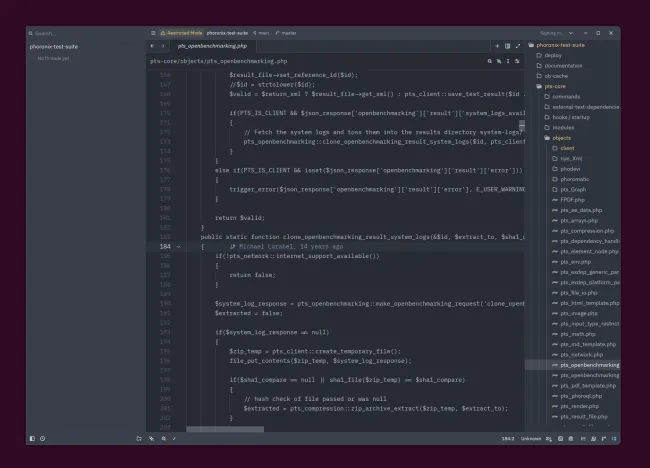Open the editor controls settings icon
650x468 pixels.
[517, 61]
